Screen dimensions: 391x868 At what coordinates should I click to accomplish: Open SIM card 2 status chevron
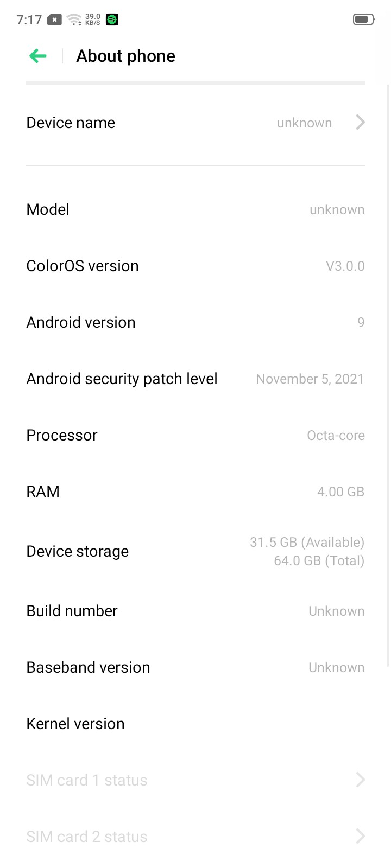tap(360, 837)
